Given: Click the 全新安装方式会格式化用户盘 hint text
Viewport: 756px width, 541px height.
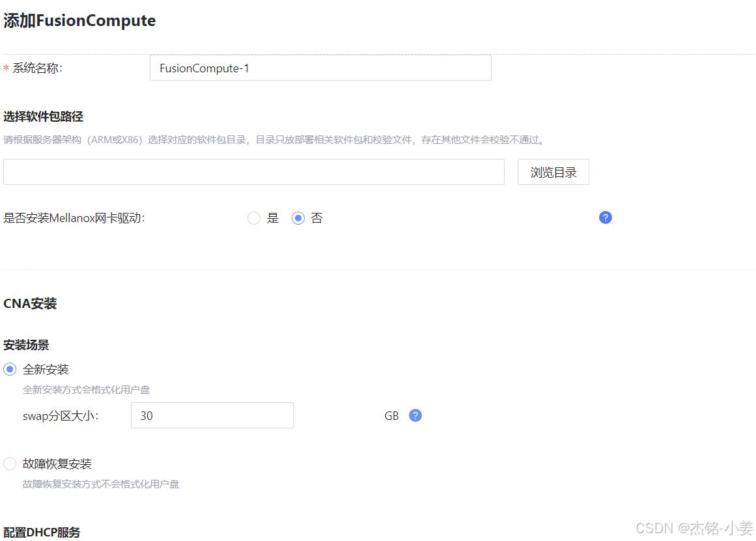Looking at the screenshot, I should (87, 389).
